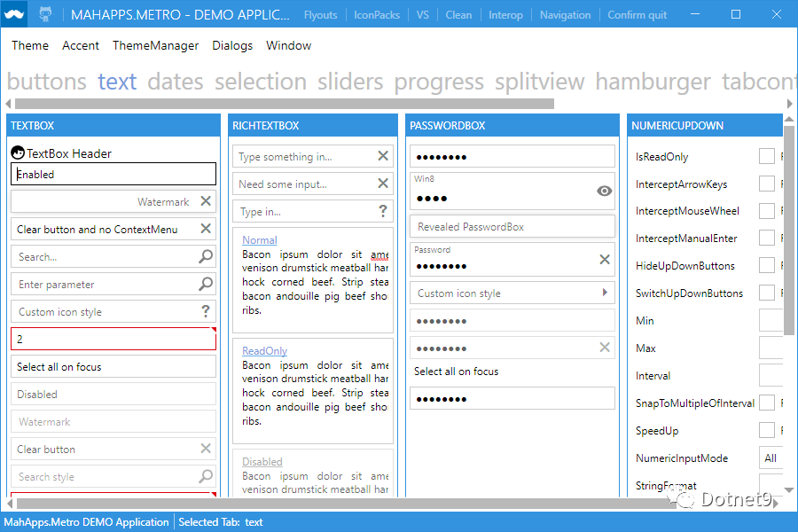Enable InterceptArrowKeys checkbox
Screen dimensions: 798x532
click(766, 184)
